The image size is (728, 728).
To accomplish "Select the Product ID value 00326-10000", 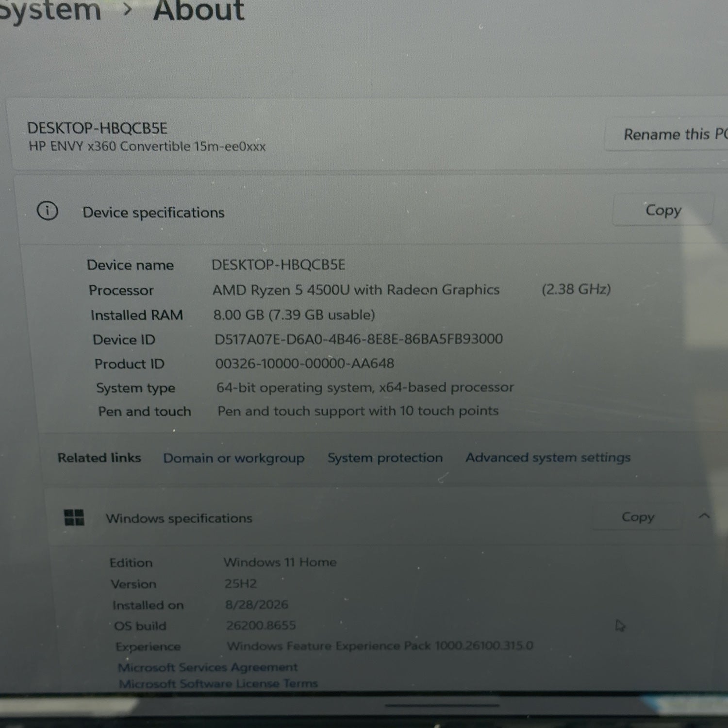I will (305, 363).
